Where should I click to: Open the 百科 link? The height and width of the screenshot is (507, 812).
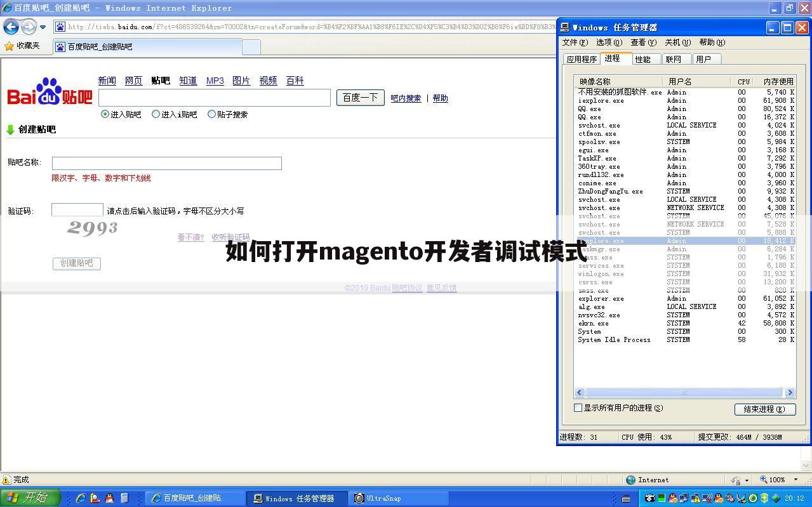pyautogui.click(x=295, y=81)
